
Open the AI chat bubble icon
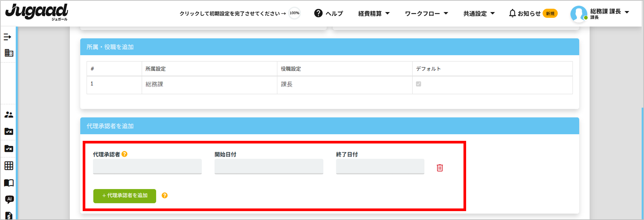pos(9,199)
